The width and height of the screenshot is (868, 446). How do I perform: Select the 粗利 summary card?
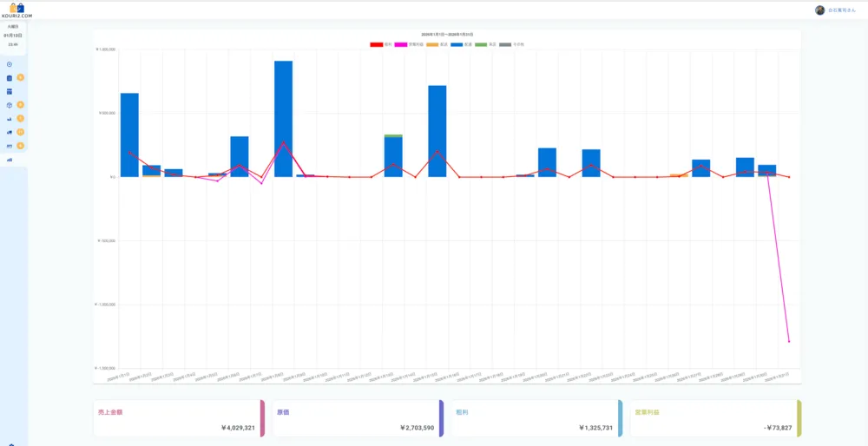[536, 418]
